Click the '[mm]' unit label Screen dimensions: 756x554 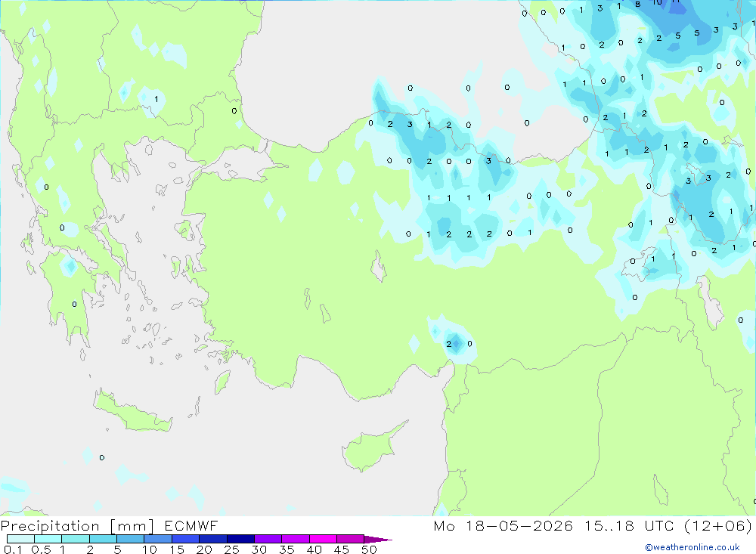[x=132, y=526]
